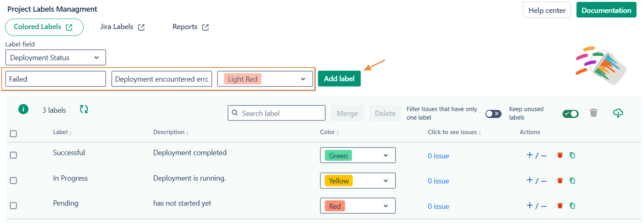Screen dimensions: 644x223
Task: Delete the Pending label via red trash icon
Action: [560, 206]
